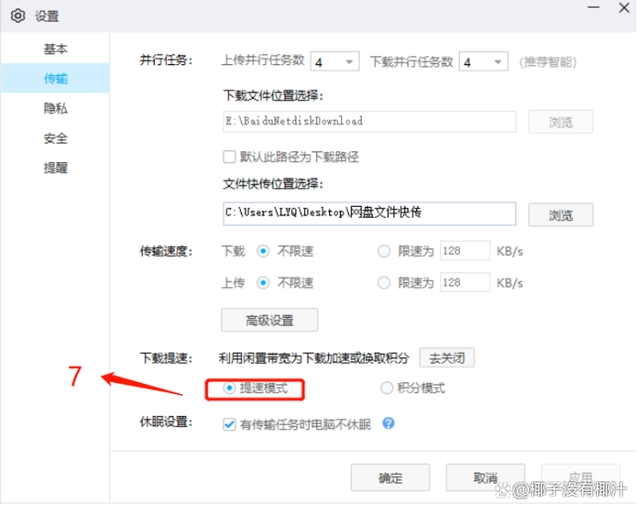Select 不限速 for 下载 speed
This screenshot has height=512, width=640.
pyautogui.click(x=263, y=251)
